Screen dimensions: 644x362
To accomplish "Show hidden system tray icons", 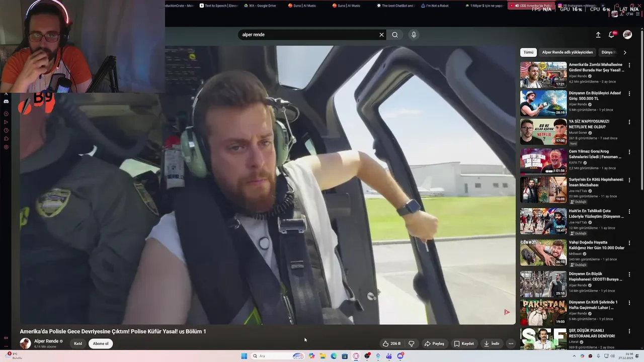I will pos(575,356).
